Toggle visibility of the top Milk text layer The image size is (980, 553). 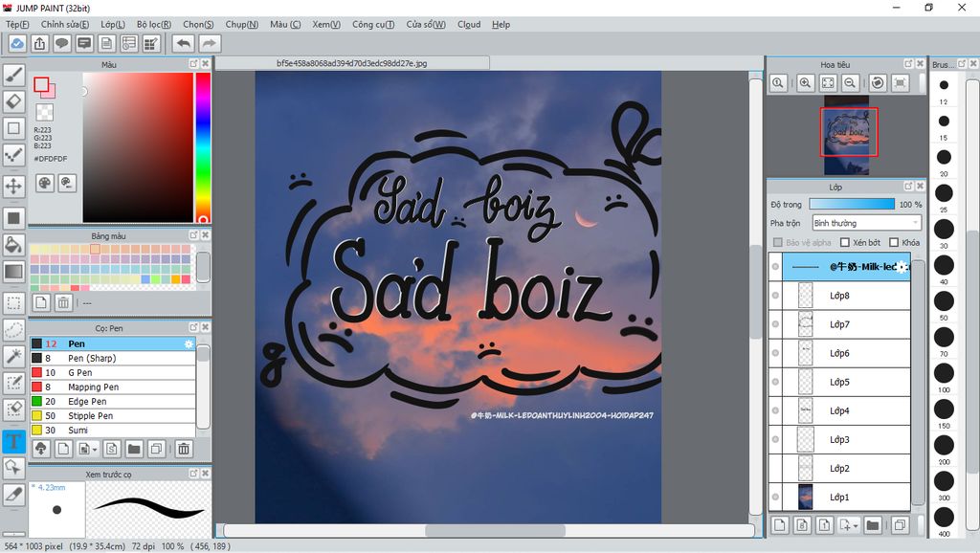(775, 267)
